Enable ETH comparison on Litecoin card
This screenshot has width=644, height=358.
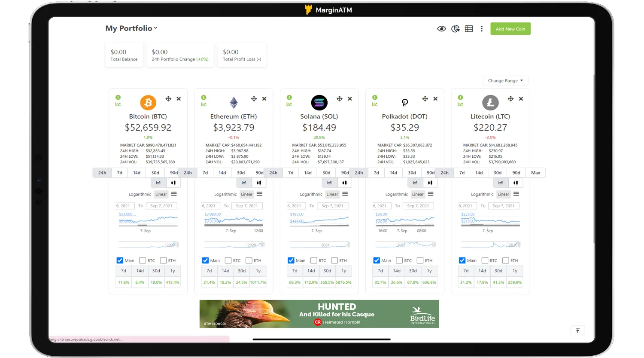506,260
